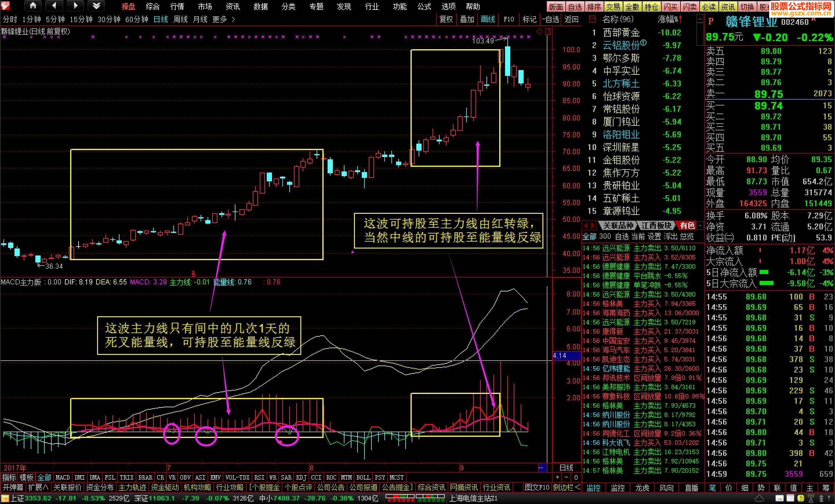
Task: Open the 图文F10 button
Action: click(x=537, y=487)
